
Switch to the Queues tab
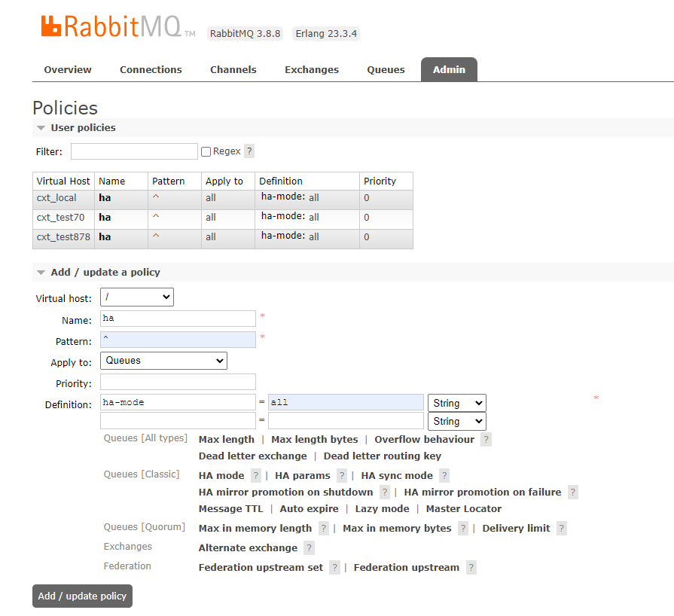tap(386, 69)
